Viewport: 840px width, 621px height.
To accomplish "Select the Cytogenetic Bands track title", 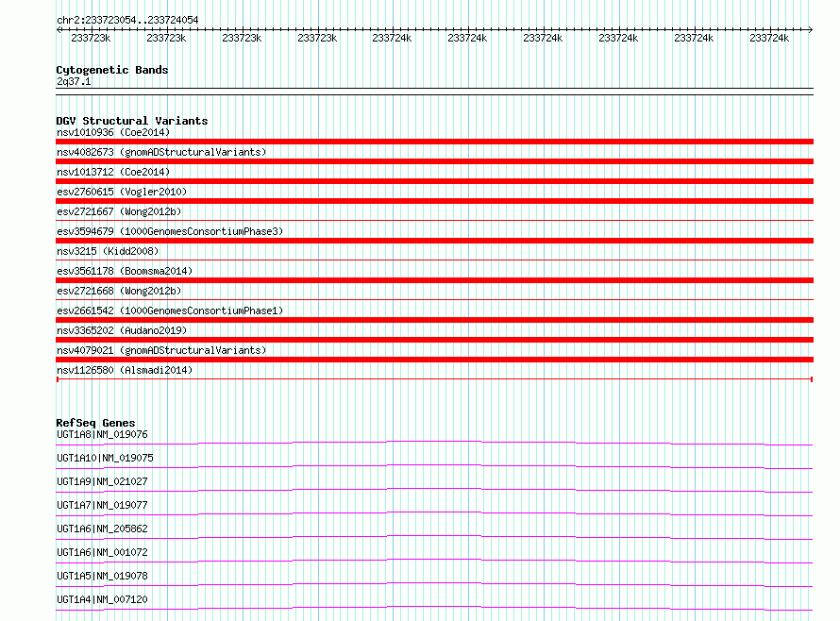I will pos(112,70).
